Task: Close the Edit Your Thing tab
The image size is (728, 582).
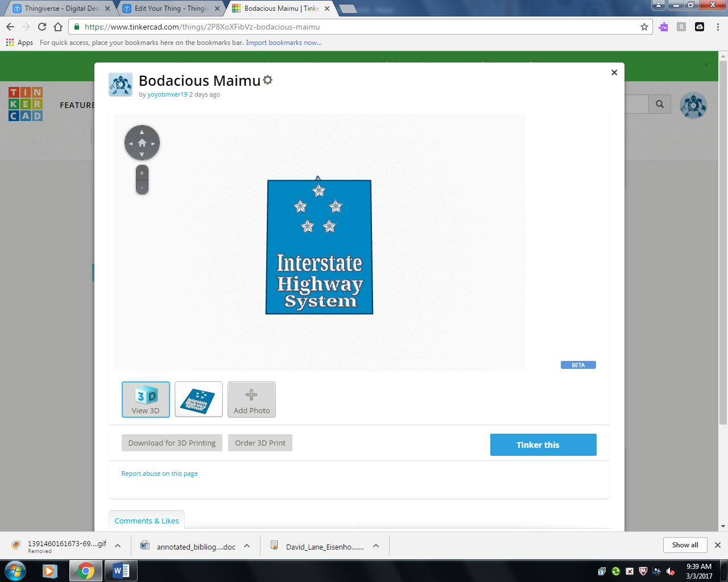Action: click(x=217, y=9)
